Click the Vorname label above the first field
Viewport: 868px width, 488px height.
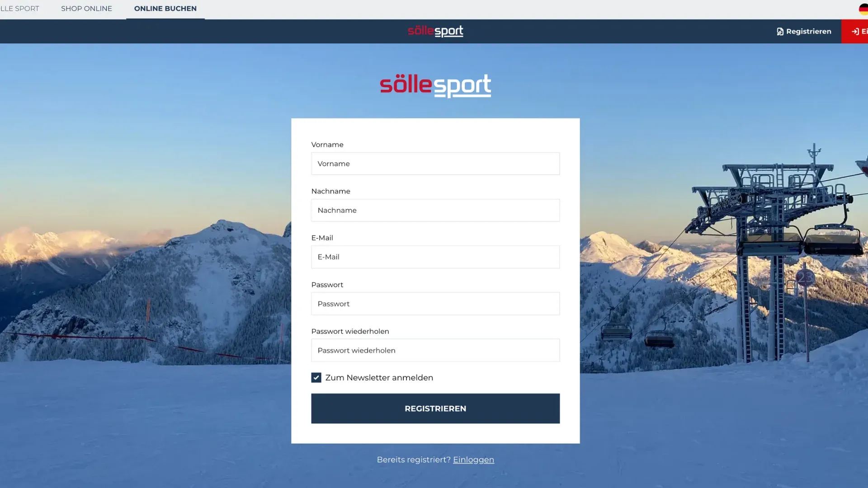pyautogui.click(x=327, y=145)
